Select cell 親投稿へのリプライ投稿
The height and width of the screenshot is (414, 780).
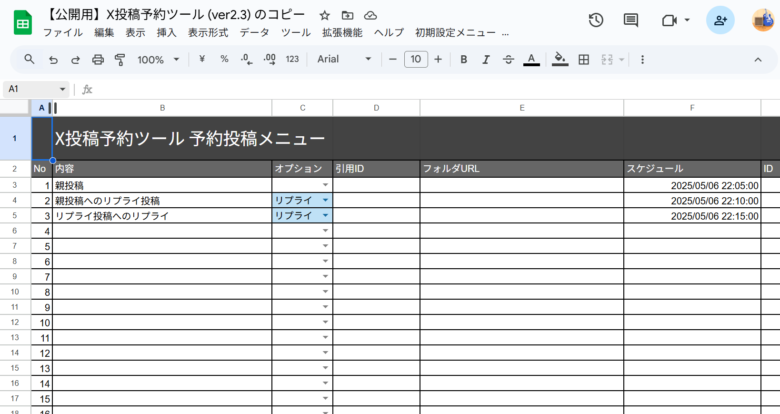pyautogui.click(x=162, y=201)
